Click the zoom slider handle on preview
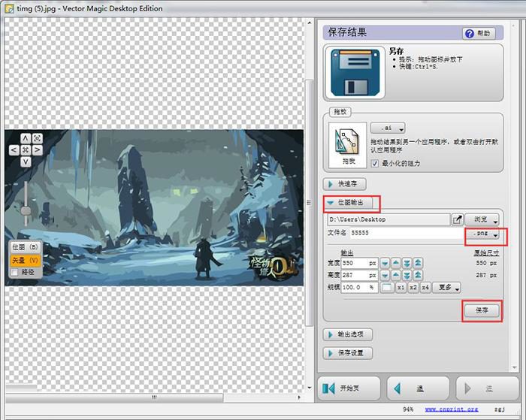 26,210
